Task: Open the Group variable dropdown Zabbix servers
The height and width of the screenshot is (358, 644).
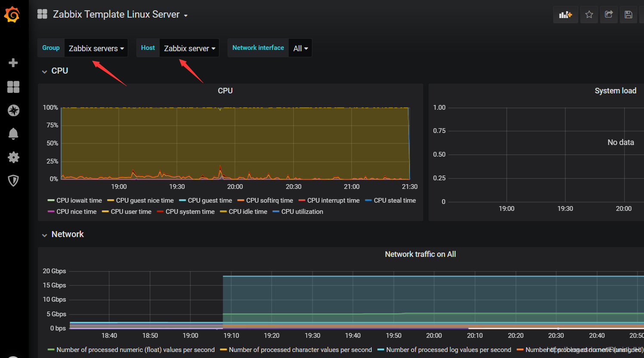Action: pyautogui.click(x=96, y=48)
